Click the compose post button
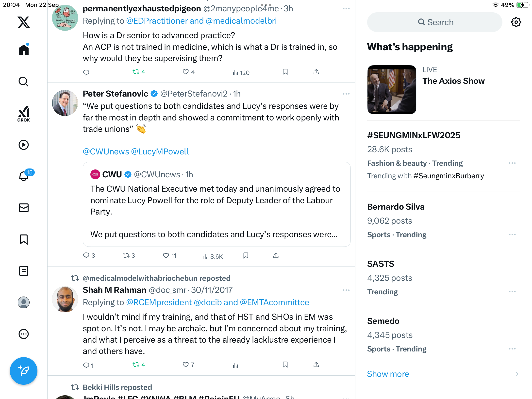The height and width of the screenshot is (399, 532). [x=24, y=371]
